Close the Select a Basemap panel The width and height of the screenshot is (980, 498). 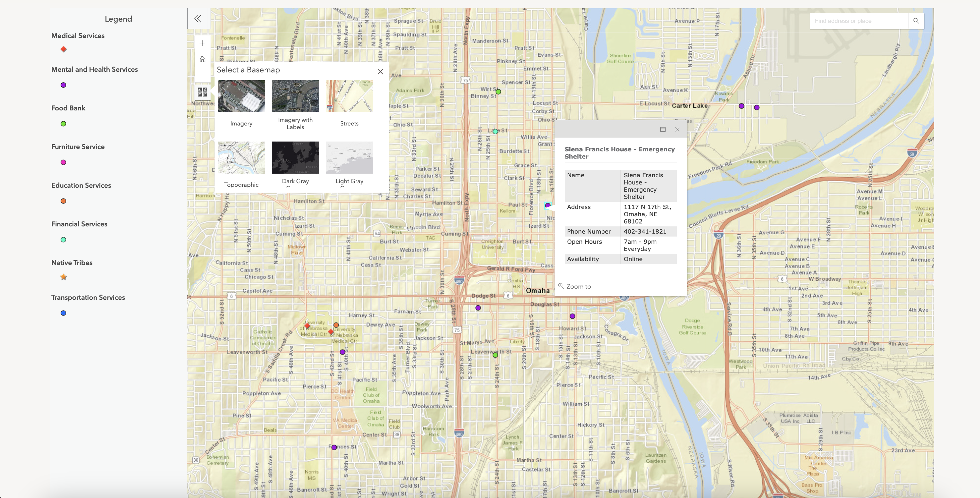[380, 71]
